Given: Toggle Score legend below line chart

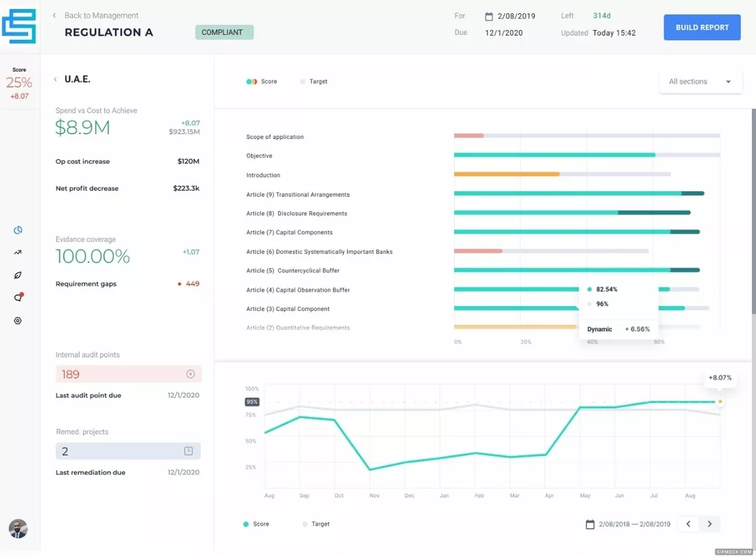Looking at the screenshot, I should pos(256,524).
